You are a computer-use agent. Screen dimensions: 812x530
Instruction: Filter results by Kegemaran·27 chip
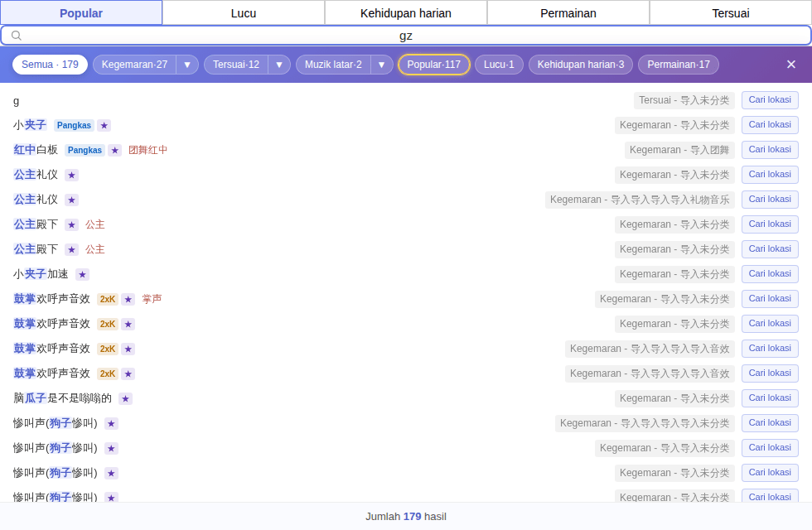coord(134,65)
